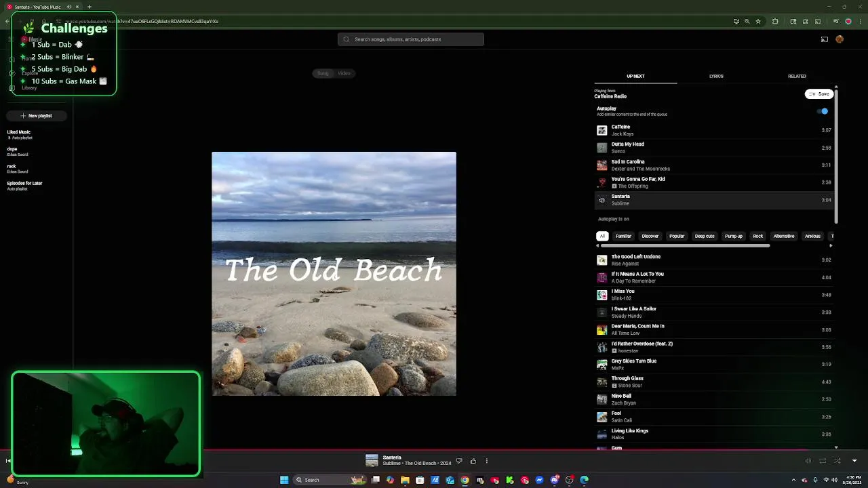This screenshot has width=868, height=488.
Task: Click the Library icon in the left sidebar
Action: tap(12, 87)
